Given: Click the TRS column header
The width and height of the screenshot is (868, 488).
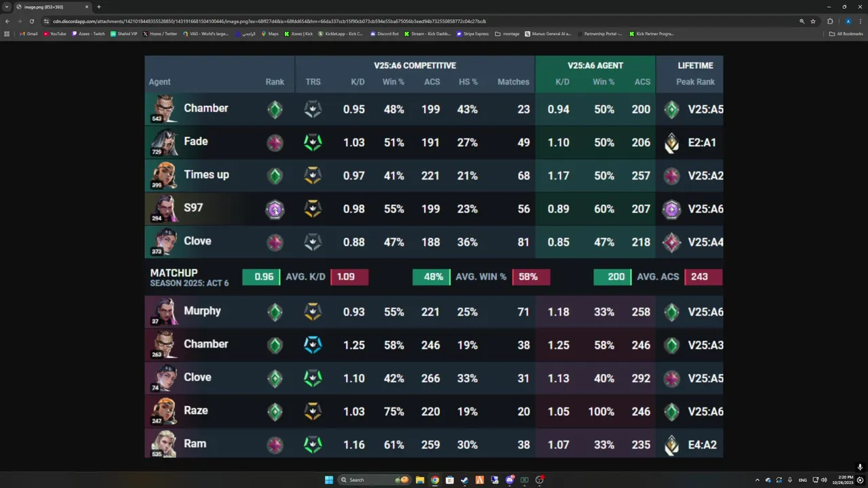Looking at the screenshot, I should [313, 82].
